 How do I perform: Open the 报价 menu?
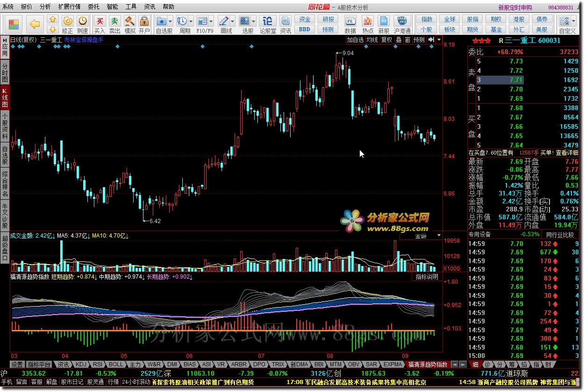(27, 7)
